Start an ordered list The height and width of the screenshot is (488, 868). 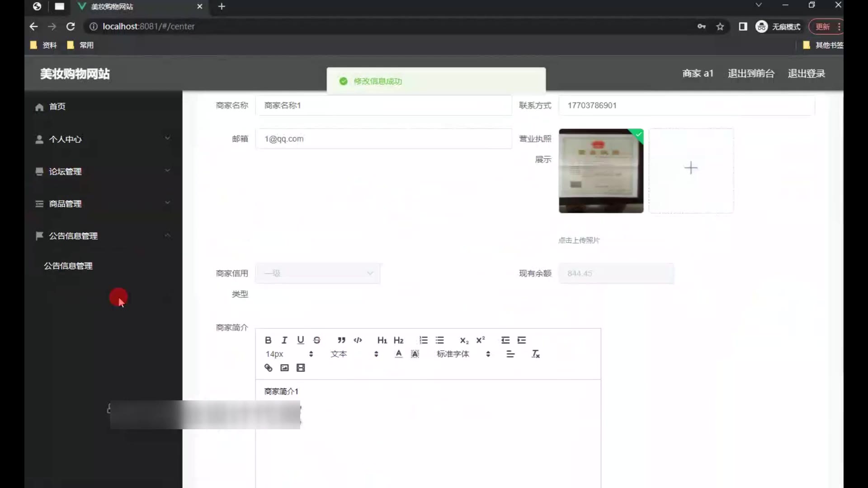pos(423,340)
